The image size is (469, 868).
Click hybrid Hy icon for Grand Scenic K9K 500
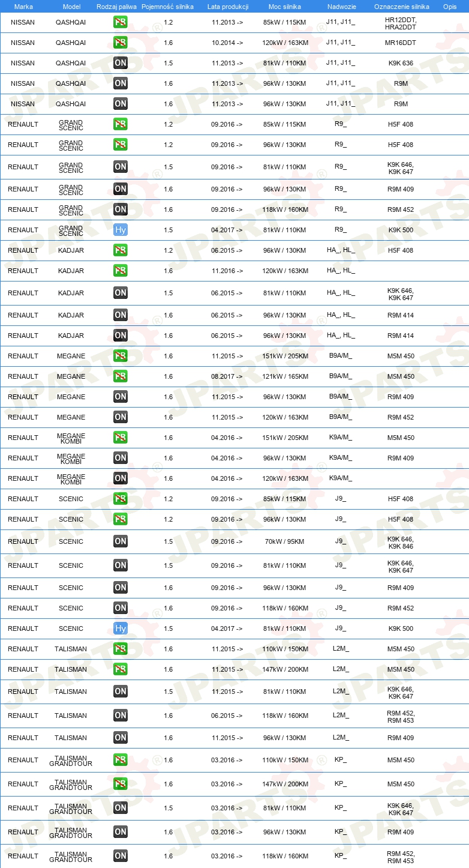click(x=121, y=230)
